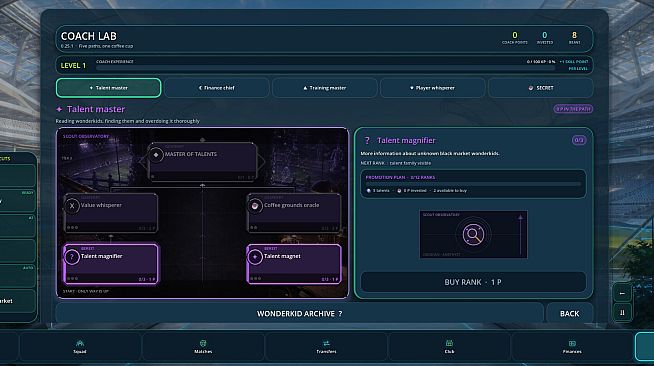Screen dimensions: 654x366
Task: Go to Matches in bottom navigation
Action: coord(203,346)
